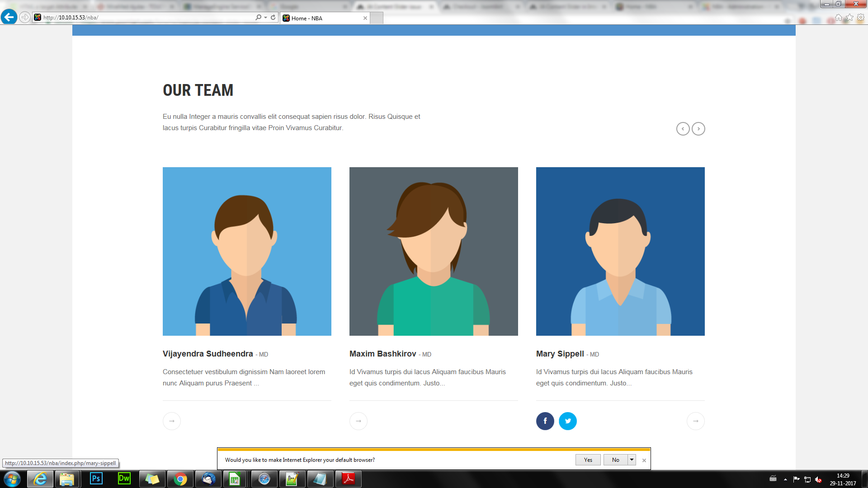Viewport: 868px width, 488px height.
Task: Click the Facebook icon under Mary Sippell
Action: pyautogui.click(x=545, y=421)
